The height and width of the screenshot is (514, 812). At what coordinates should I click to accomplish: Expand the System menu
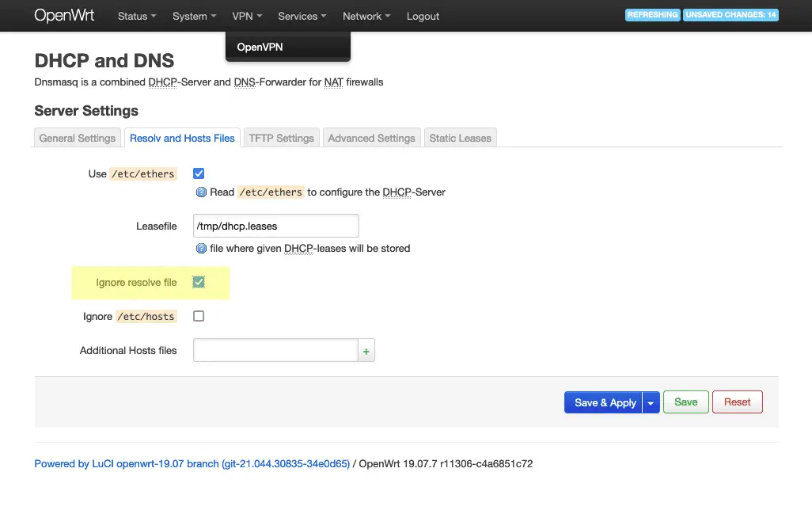(194, 16)
